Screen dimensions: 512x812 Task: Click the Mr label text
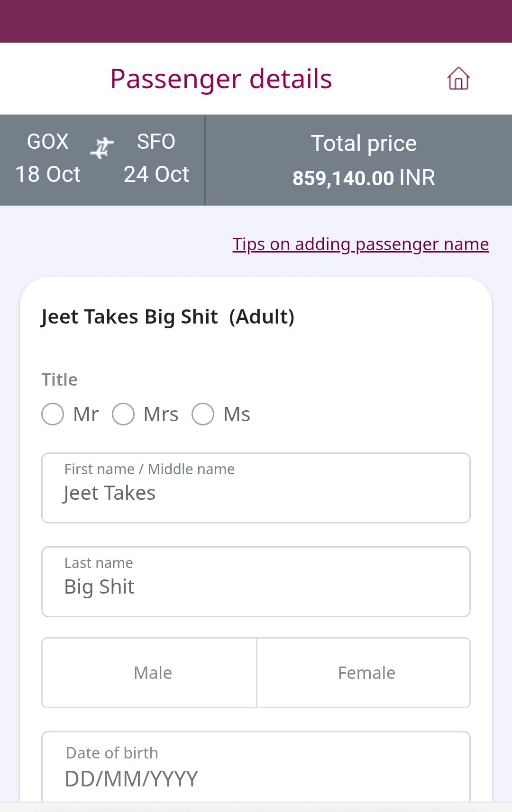click(86, 415)
